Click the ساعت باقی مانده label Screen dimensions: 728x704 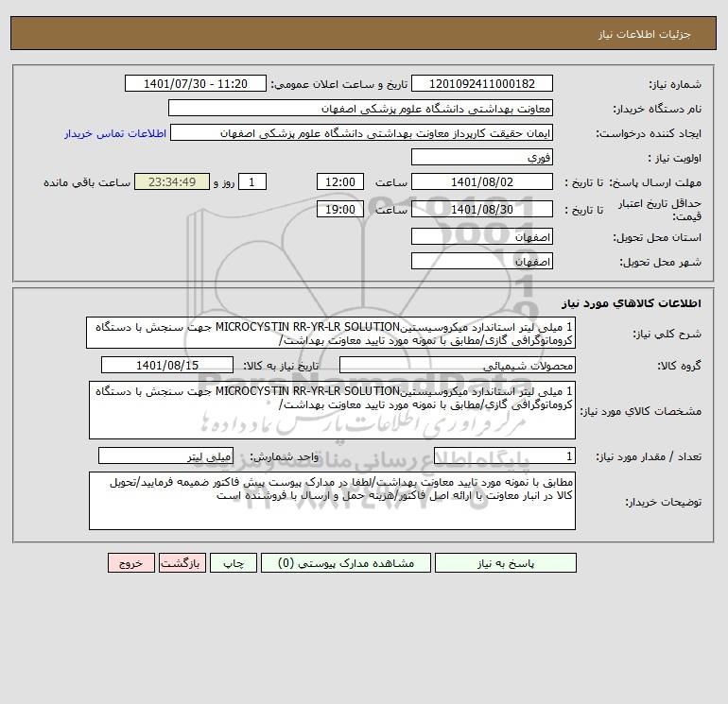click(x=87, y=182)
